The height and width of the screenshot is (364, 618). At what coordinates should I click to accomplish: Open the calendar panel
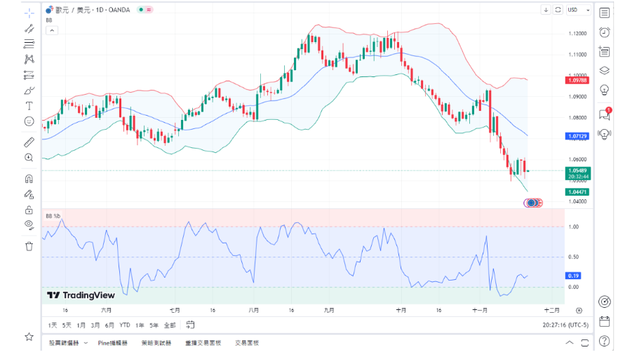pos(604,321)
